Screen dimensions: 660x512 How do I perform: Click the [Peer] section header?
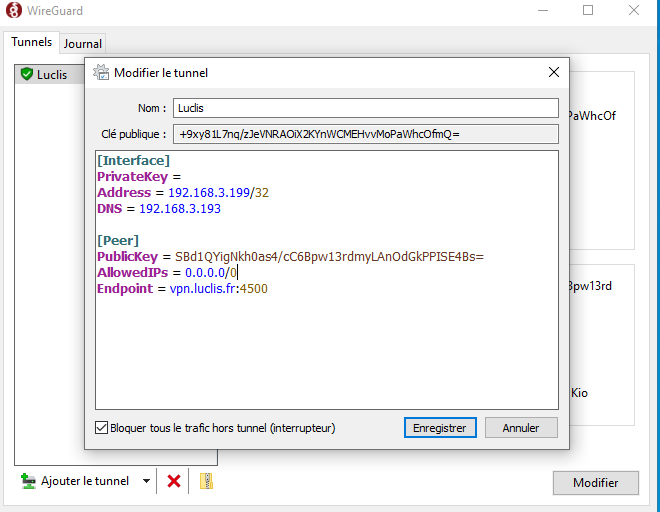(x=118, y=241)
